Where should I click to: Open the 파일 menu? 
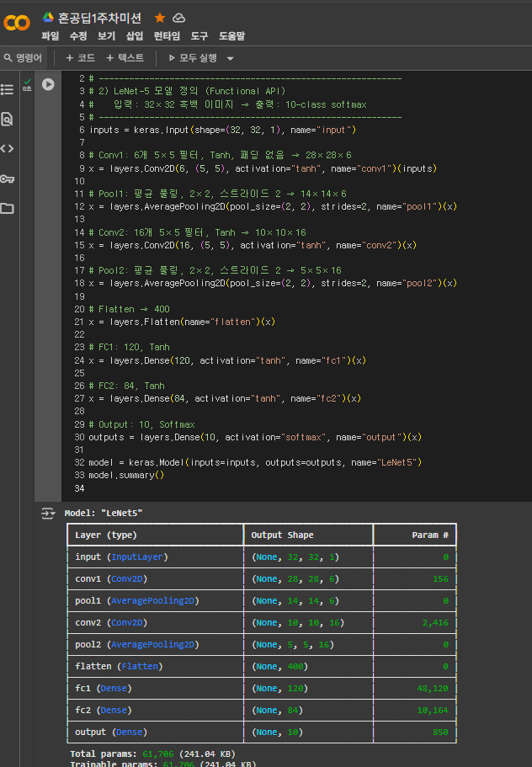pyautogui.click(x=51, y=36)
